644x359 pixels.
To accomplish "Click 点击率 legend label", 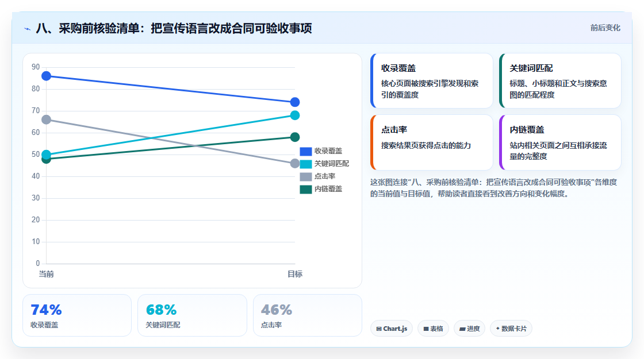I will pos(325,176).
